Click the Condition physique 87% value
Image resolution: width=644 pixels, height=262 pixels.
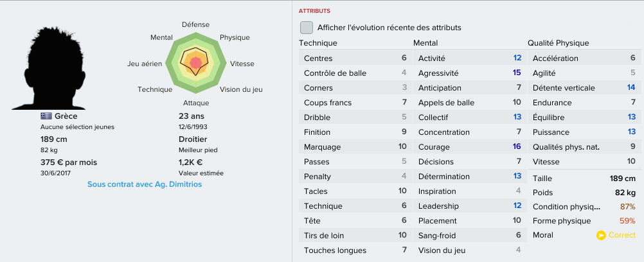coord(627,207)
